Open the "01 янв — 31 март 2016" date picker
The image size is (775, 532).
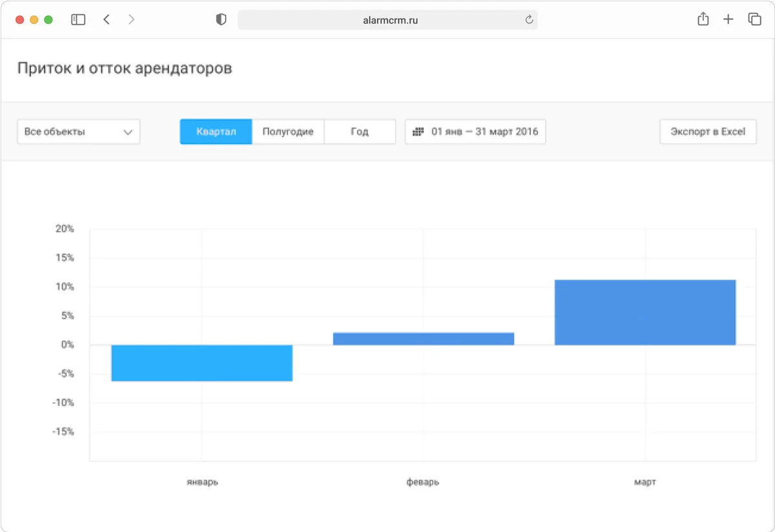[475, 132]
